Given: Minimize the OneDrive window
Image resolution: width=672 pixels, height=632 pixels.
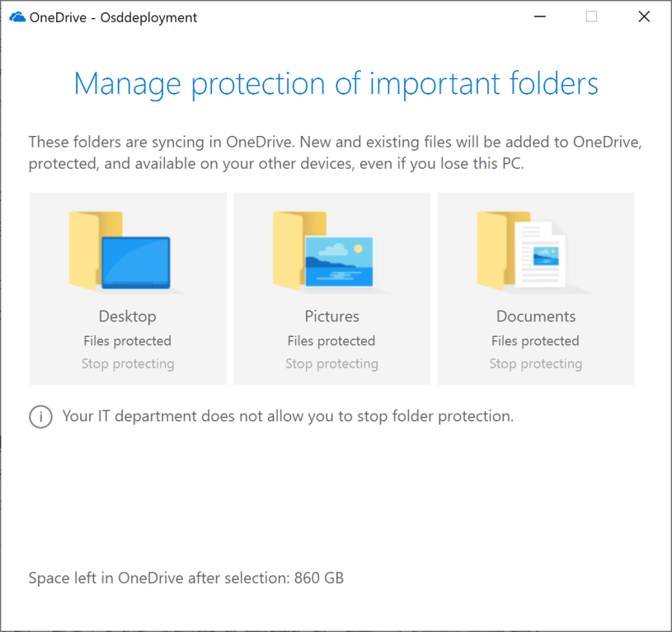Looking at the screenshot, I should click(x=538, y=17).
